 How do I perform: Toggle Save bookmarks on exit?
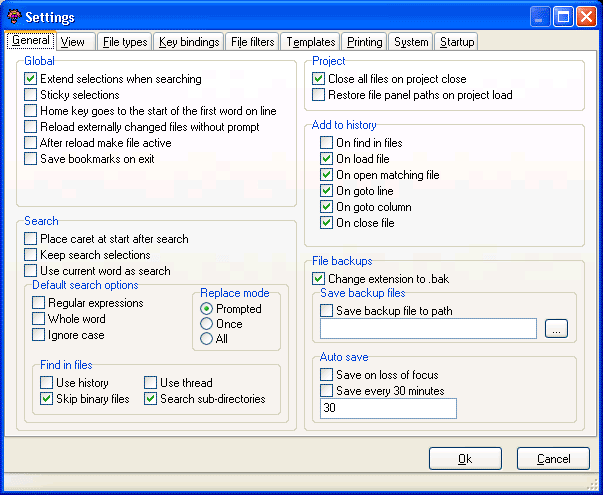pyautogui.click(x=31, y=159)
